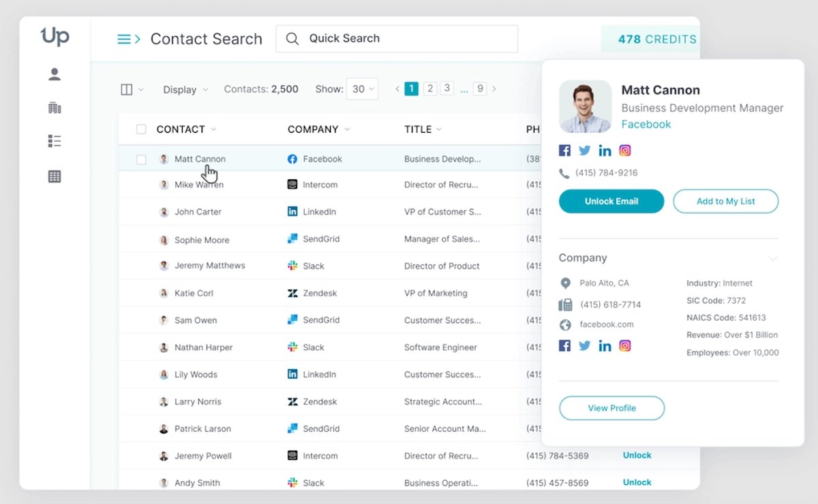
Task: Focus the Quick Search input field
Action: 397,39
